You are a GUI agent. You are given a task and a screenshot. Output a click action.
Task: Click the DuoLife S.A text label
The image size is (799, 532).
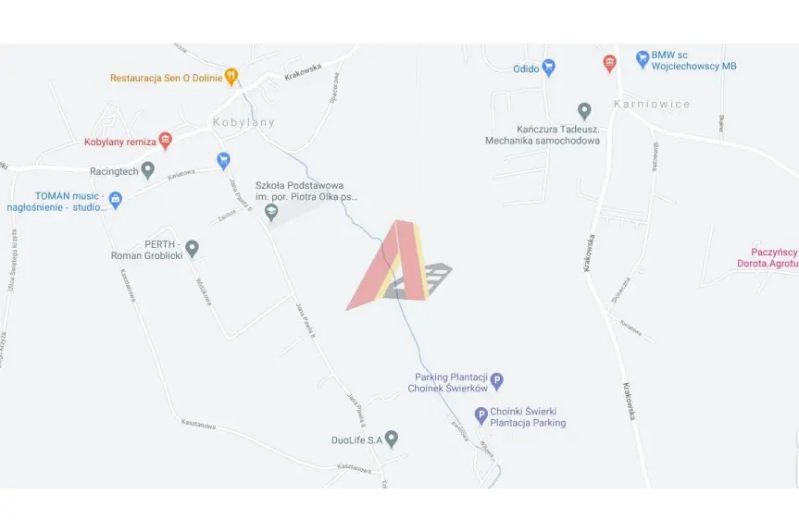pyautogui.click(x=356, y=440)
